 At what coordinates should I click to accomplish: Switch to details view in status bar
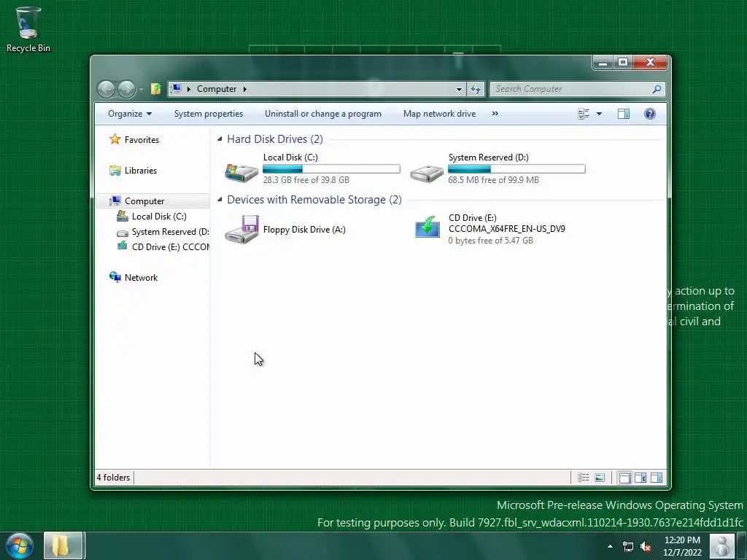[583, 478]
